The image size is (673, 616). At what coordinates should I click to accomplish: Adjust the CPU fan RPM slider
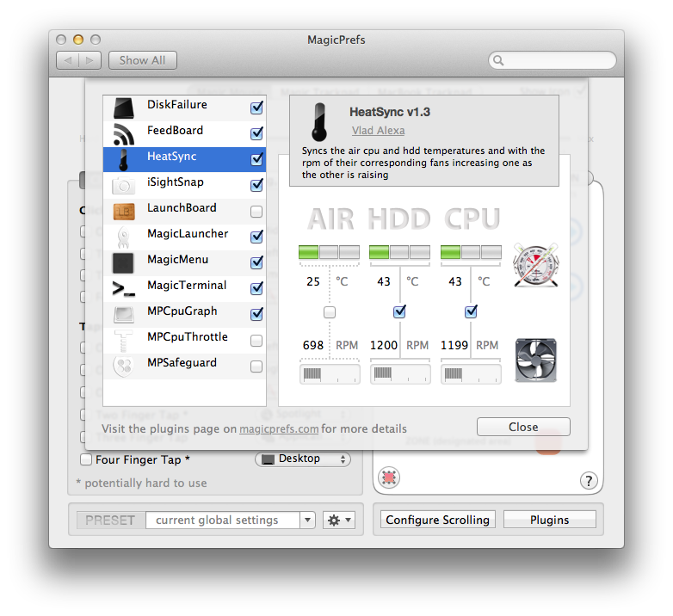point(471,374)
